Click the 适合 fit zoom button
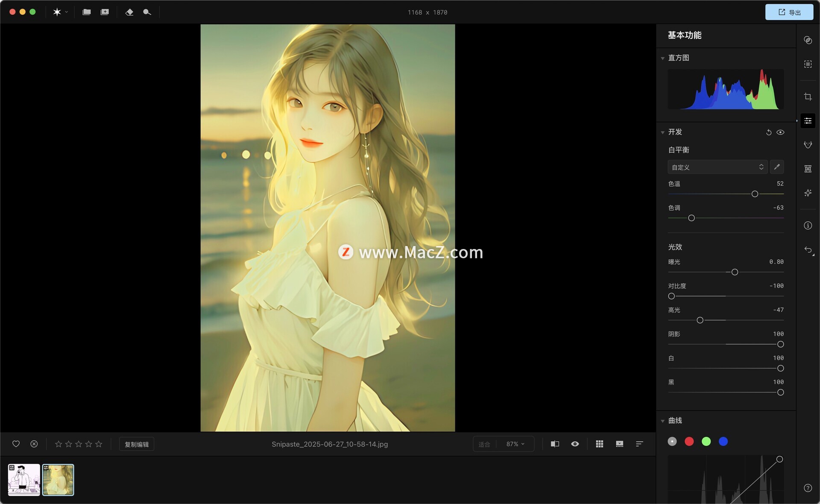 click(x=484, y=444)
